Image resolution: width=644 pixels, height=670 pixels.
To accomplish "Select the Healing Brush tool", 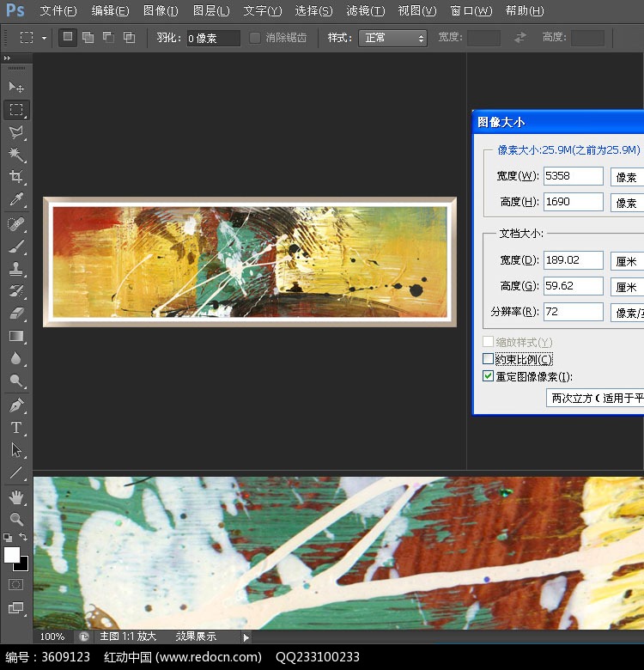I will 16,224.
